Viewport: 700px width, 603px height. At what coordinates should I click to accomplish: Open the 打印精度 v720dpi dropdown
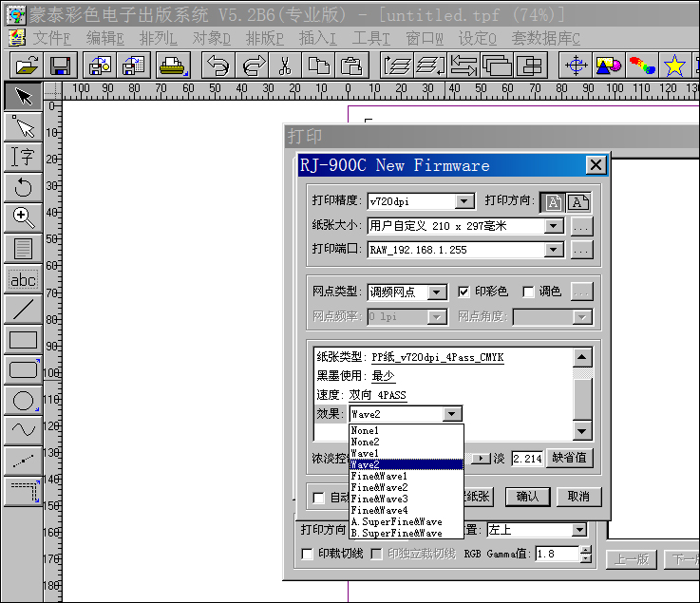(464, 201)
